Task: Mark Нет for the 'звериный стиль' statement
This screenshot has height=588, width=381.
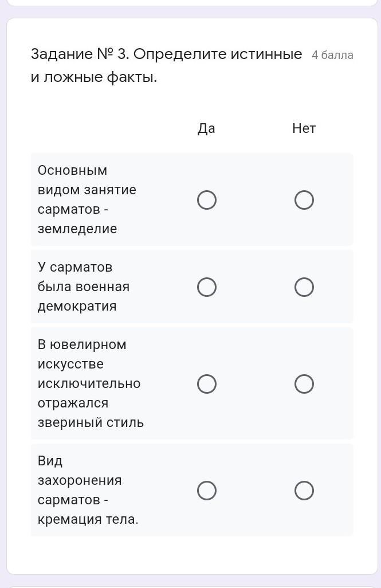Action: click(304, 384)
